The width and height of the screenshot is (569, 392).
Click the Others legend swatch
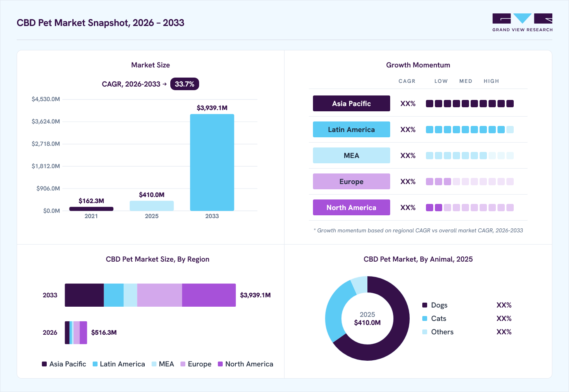pos(425,332)
